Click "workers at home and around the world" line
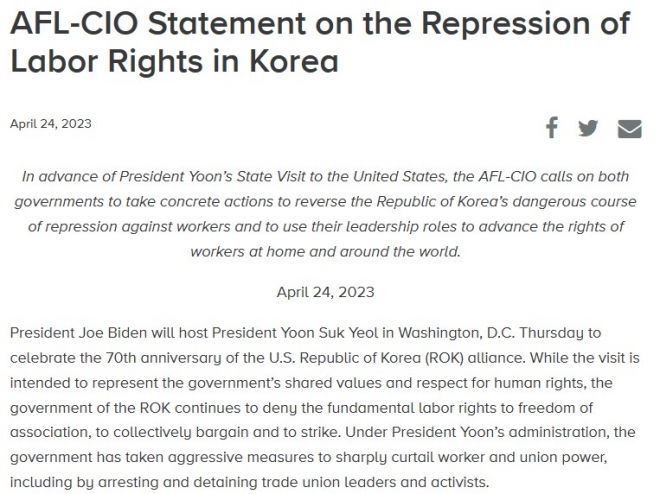 click(x=325, y=252)
